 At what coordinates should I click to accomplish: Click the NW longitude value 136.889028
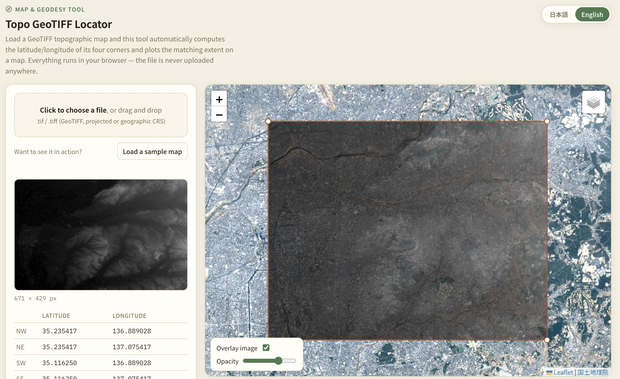click(132, 331)
